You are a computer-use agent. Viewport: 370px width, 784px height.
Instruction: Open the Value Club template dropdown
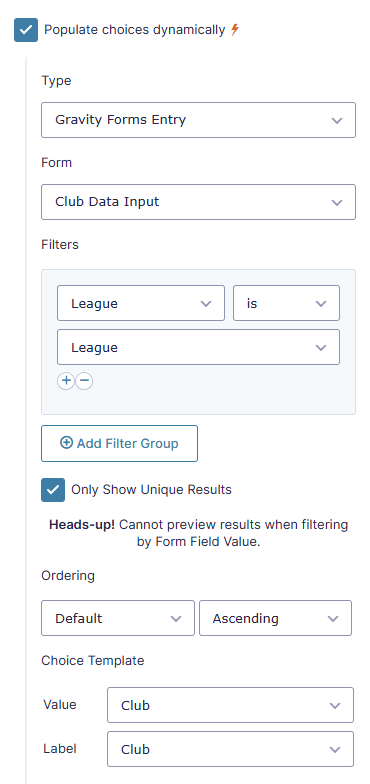pos(230,705)
